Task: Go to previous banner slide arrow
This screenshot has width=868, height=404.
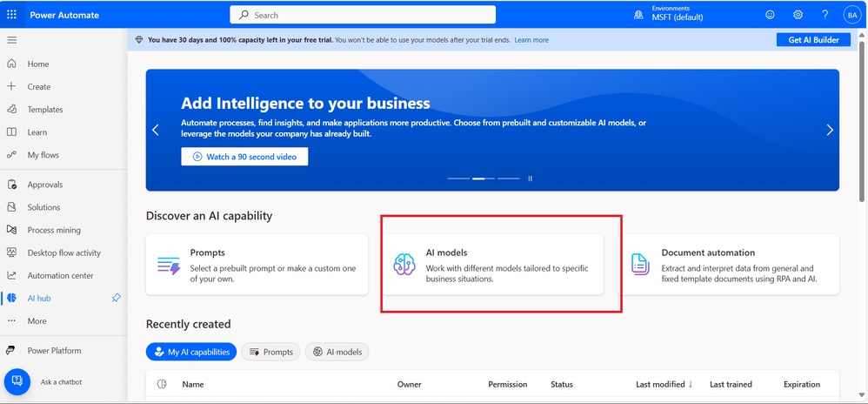Action: (156, 130)
